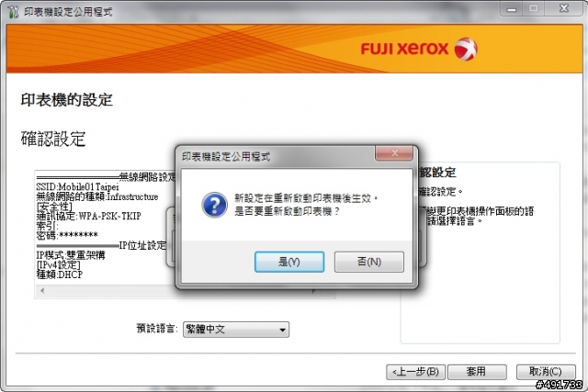Click the Fuji Xerox logo
Screen dimensions: 588x392
pos(419,49)
